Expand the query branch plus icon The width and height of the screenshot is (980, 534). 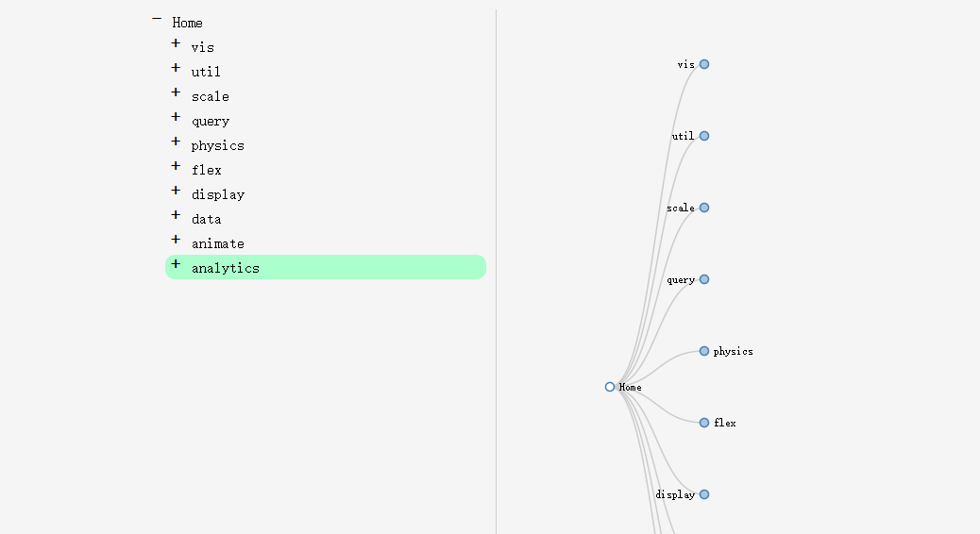click(176, 117)
